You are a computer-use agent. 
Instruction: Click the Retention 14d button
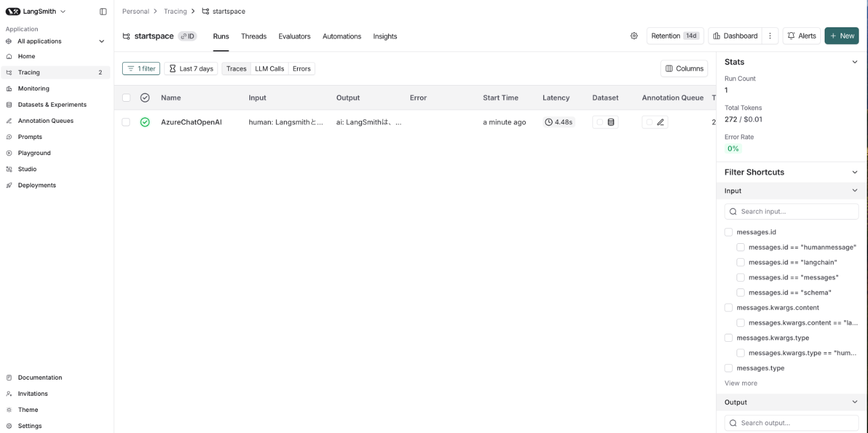coord(675,36)
